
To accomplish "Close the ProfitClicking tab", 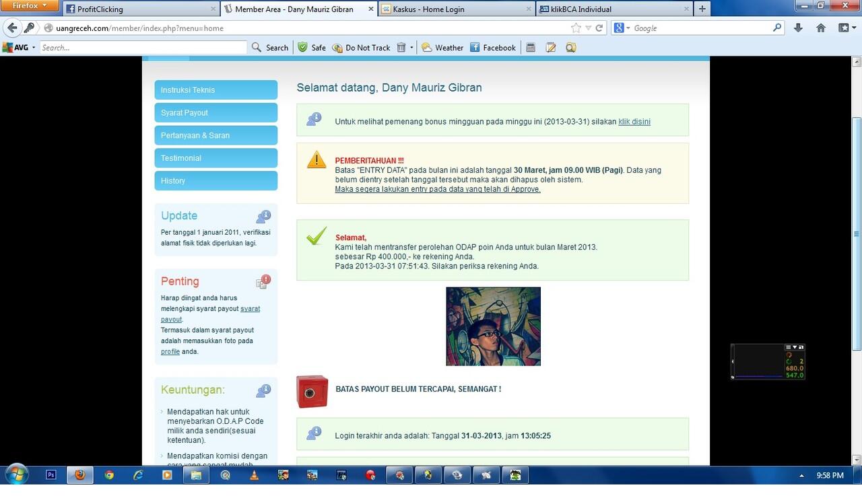I will point(213,9).
